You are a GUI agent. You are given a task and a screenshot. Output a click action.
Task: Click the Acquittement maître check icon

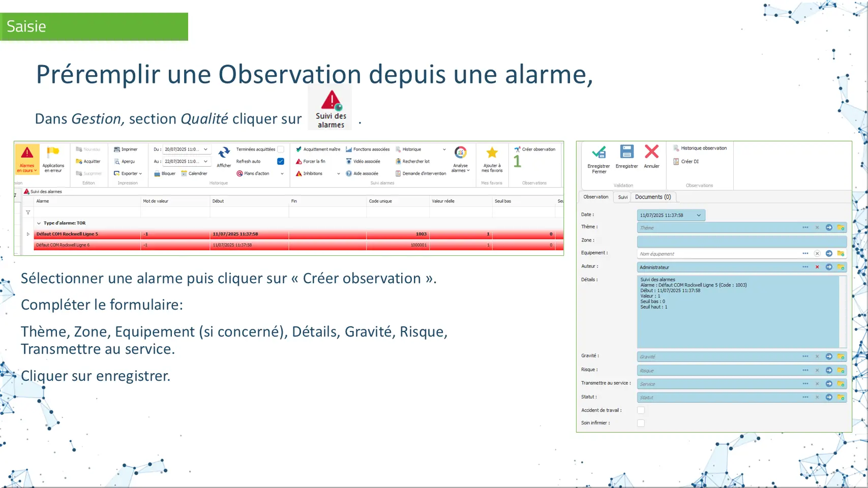[x=299, y=149]
